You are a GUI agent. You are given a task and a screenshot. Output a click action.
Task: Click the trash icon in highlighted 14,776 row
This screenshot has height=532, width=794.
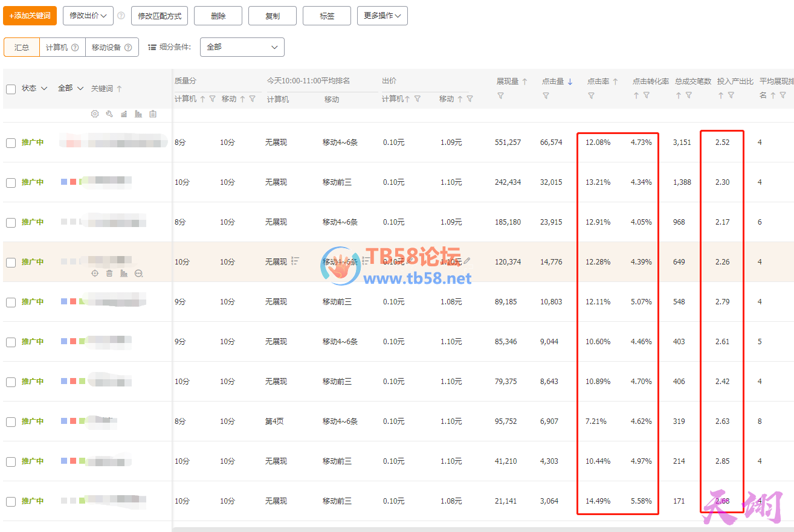pyautogui.click(x=109, y=274)
